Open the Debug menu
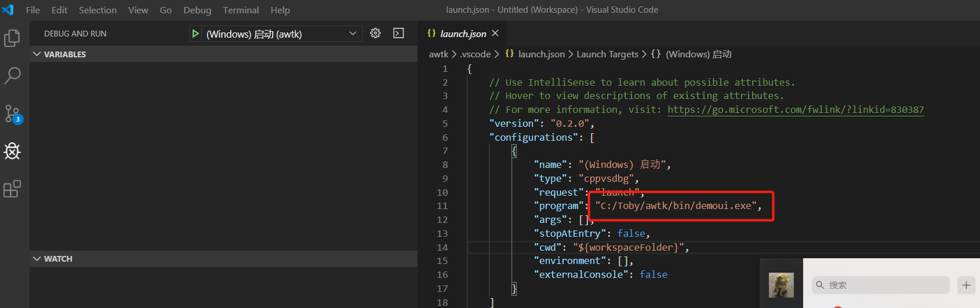The image size is (980, 308). (197, 10)
